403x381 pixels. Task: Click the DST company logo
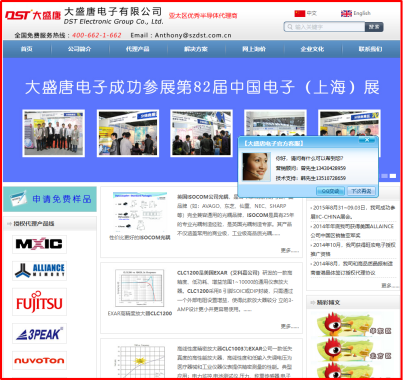click(33, 15)
